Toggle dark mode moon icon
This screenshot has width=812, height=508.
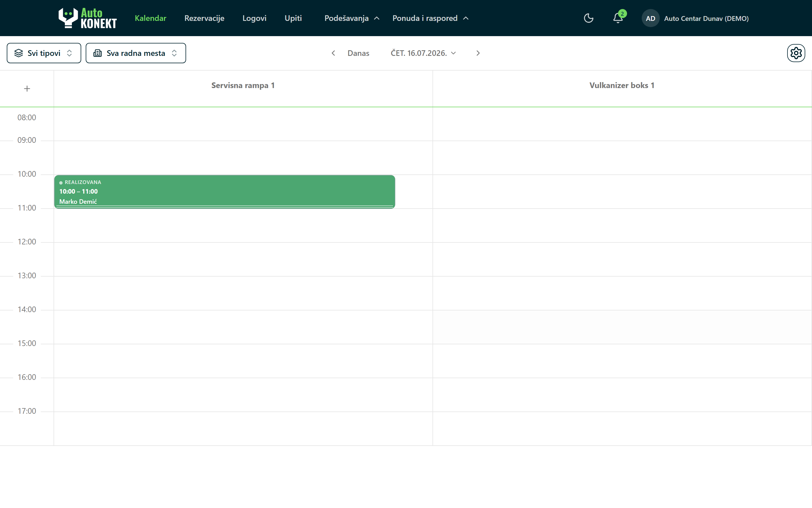coord(588,18)
